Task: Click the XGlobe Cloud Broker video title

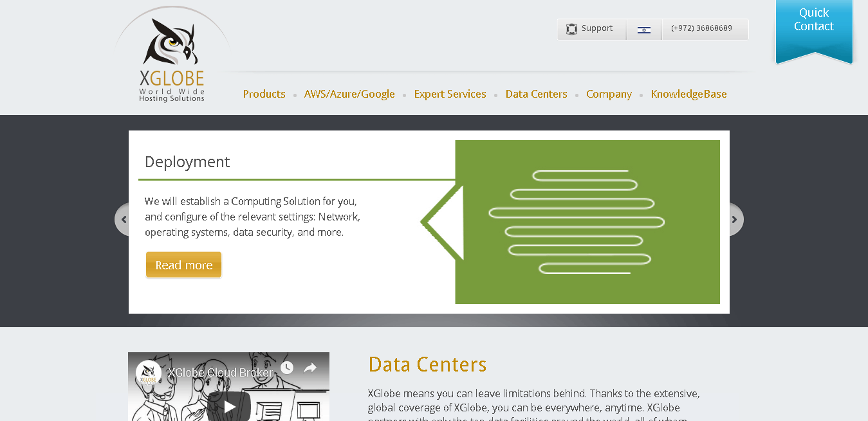Action: click(221, 372)
